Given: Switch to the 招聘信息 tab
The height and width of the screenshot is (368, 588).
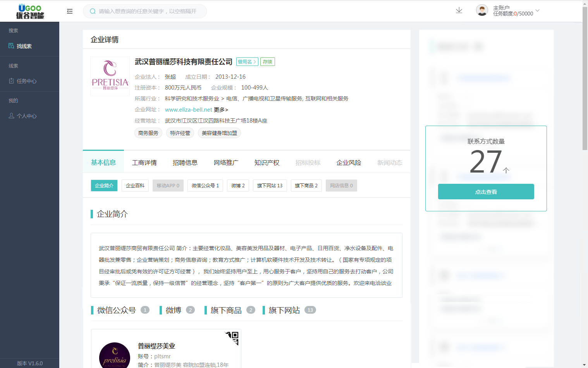Looking at the screenshot, I should click(185, 162).
